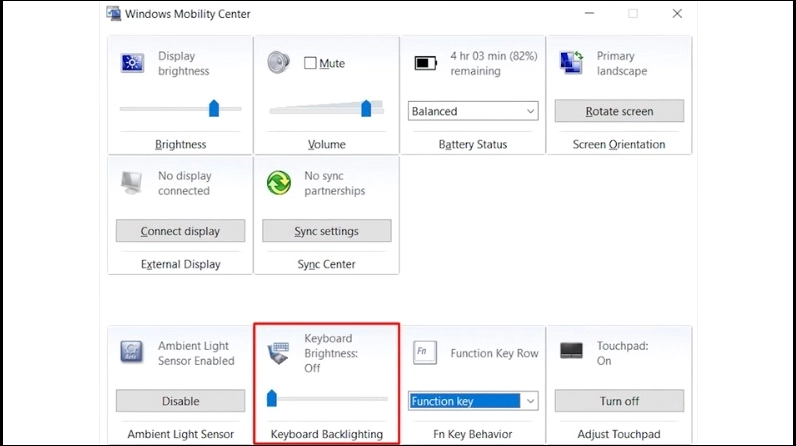Viewport: 796px width, 446px height.
Task: Click the Fn function key row icon
Action: (424, 352)
